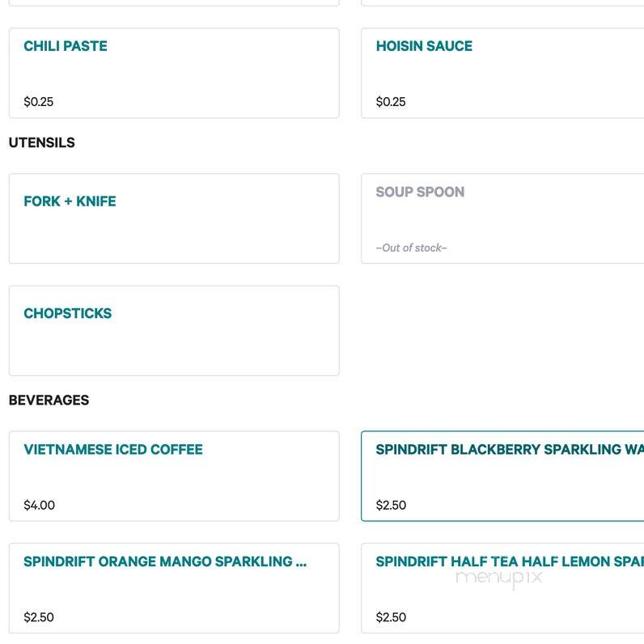Click the CHILI PASTE title text
644x644 pixels.
coord(66,46)
